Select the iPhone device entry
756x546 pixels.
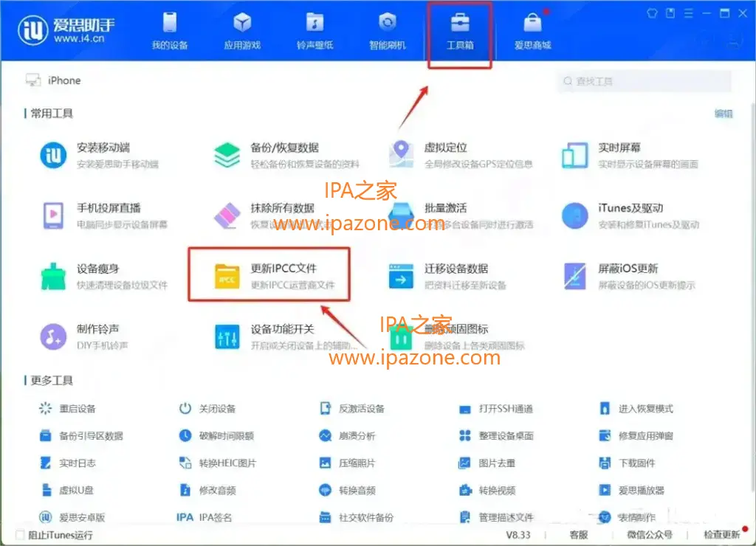click(53, 80)
